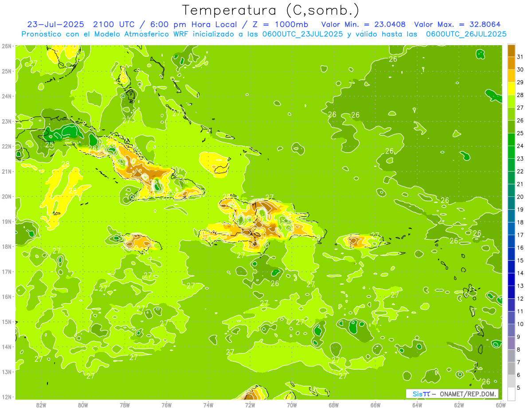Select the date text "23-Jul-2025"
Screen dimensions: 532x411
tap(55, 24)
